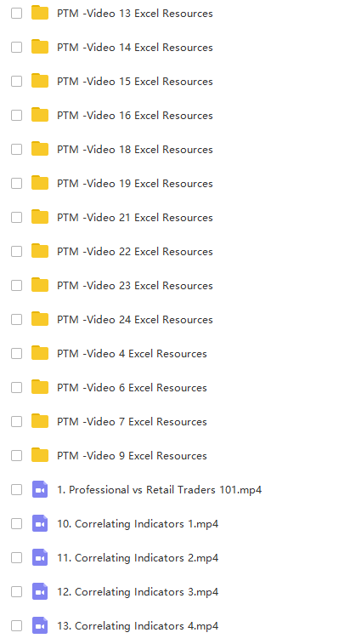Click video file icon for Correlating Indicators 1.mp4
Screen dimensions: 339x644
(40, 524)
